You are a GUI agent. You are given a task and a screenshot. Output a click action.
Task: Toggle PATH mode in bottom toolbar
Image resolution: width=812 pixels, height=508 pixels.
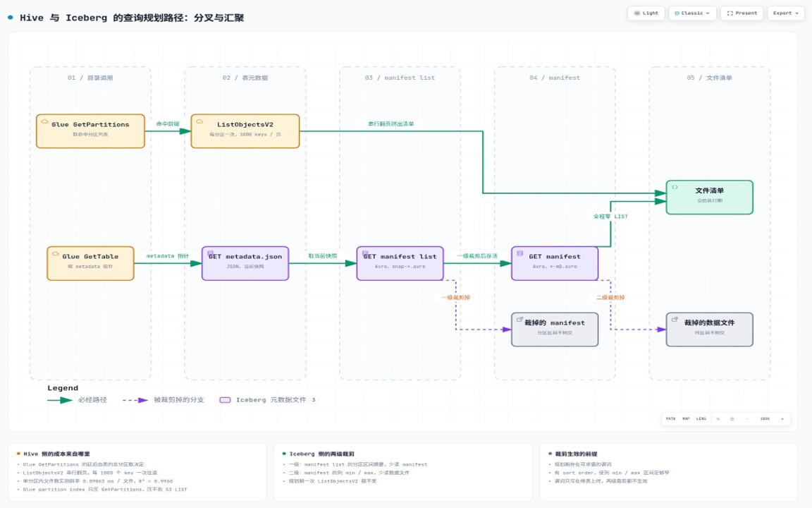670,419
